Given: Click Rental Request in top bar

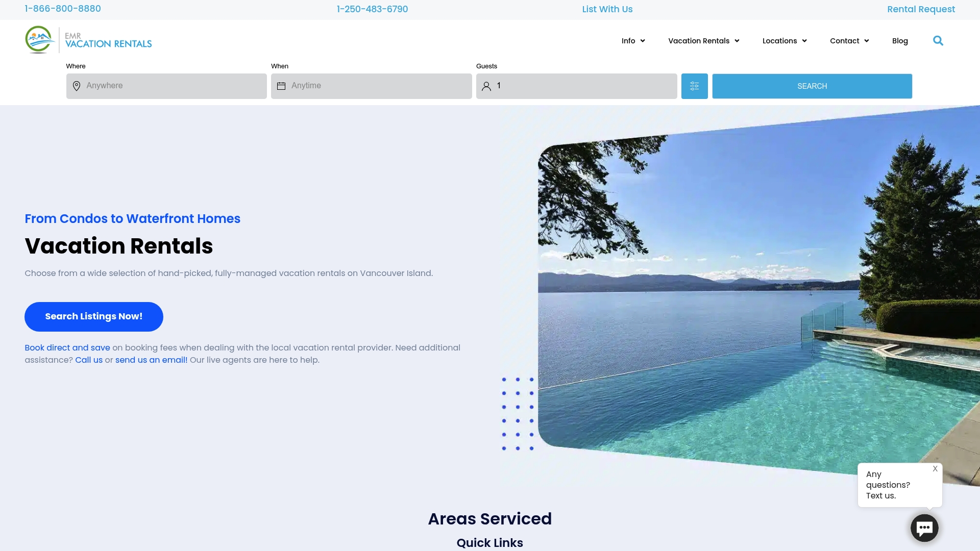Looking at the screenshot, I should [x=921, y=9].
